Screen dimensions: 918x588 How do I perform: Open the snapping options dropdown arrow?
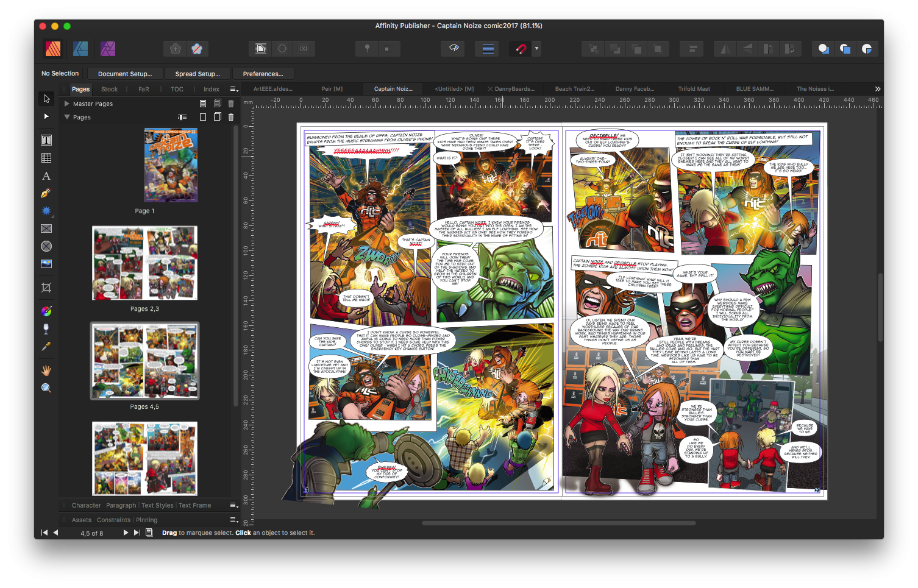coord(536,49)
